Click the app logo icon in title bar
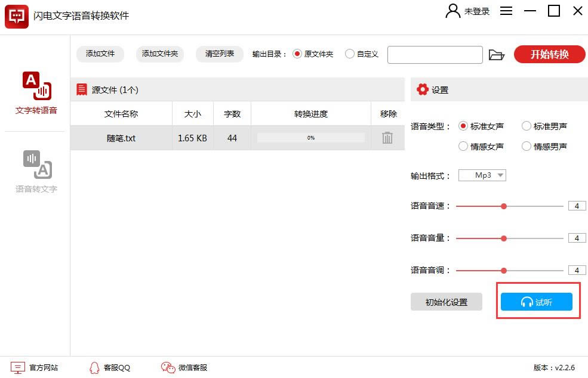Screen dimensions: 588x378 coord(17,17)
